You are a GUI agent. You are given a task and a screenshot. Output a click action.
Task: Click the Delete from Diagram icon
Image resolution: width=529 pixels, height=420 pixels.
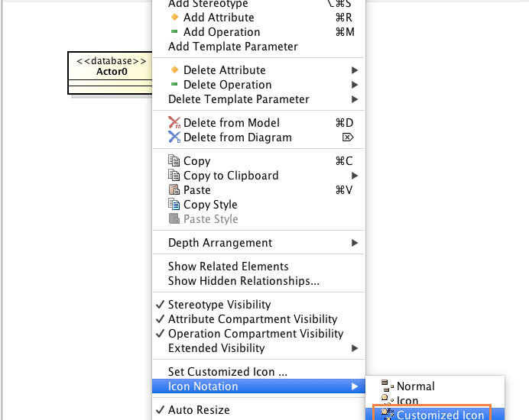coord(174,137)
